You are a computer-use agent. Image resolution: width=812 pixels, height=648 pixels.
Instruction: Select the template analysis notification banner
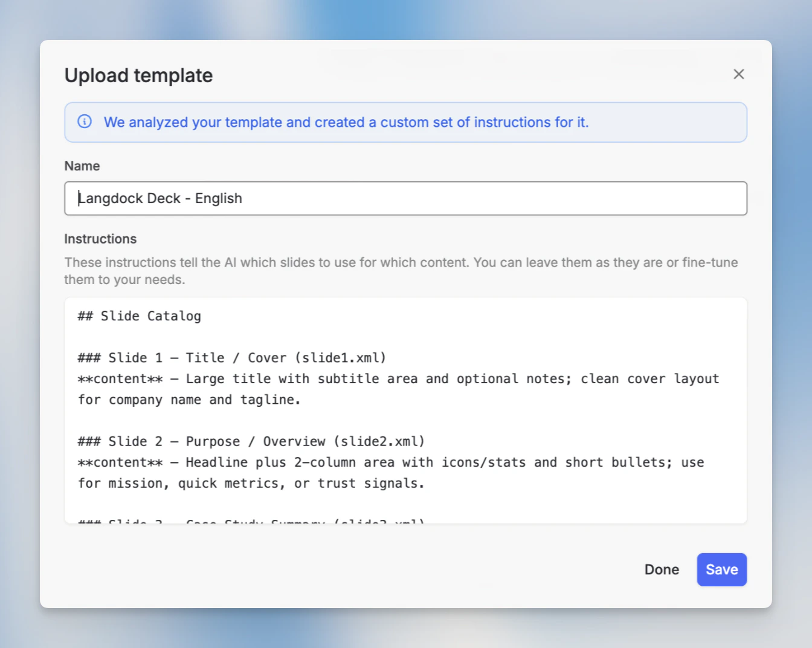pos(405,122)
